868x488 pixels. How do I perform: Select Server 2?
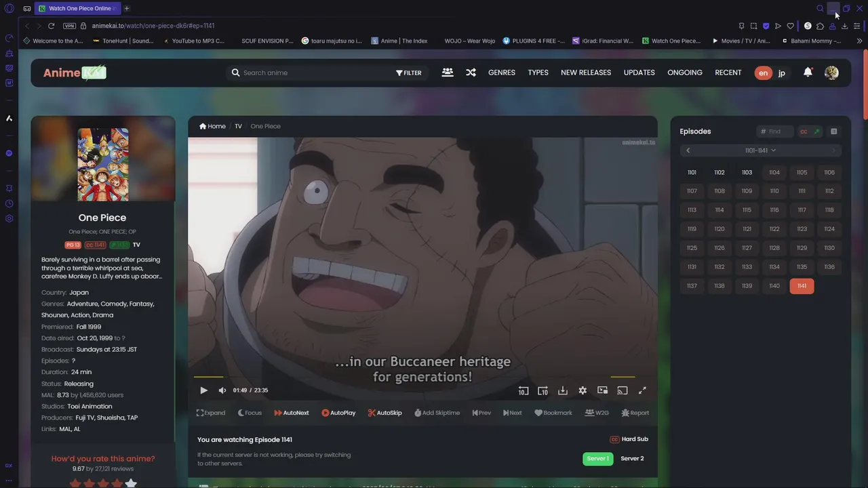(x=632, y=459)
